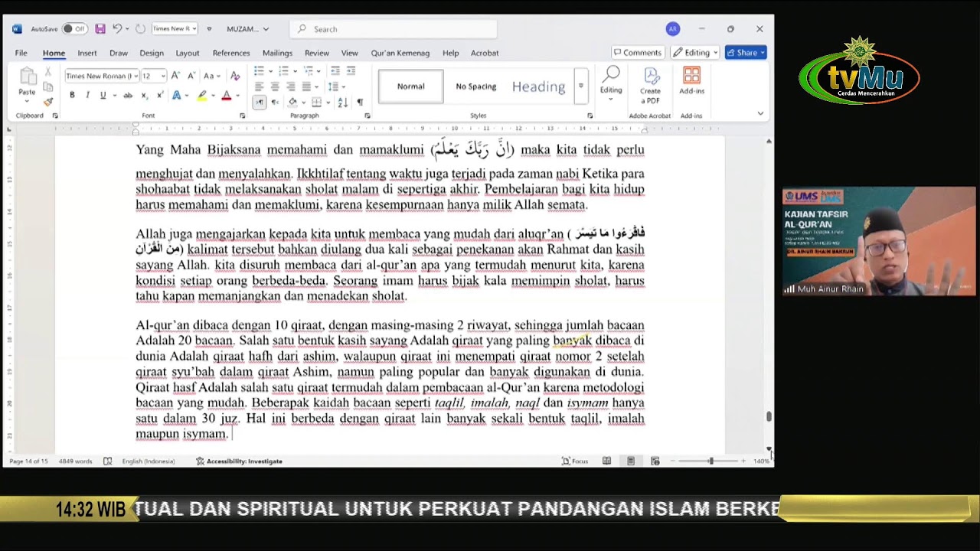Align text left
Image resolution: width=980 pixels, height=551 pixels.
pos(259,86)
